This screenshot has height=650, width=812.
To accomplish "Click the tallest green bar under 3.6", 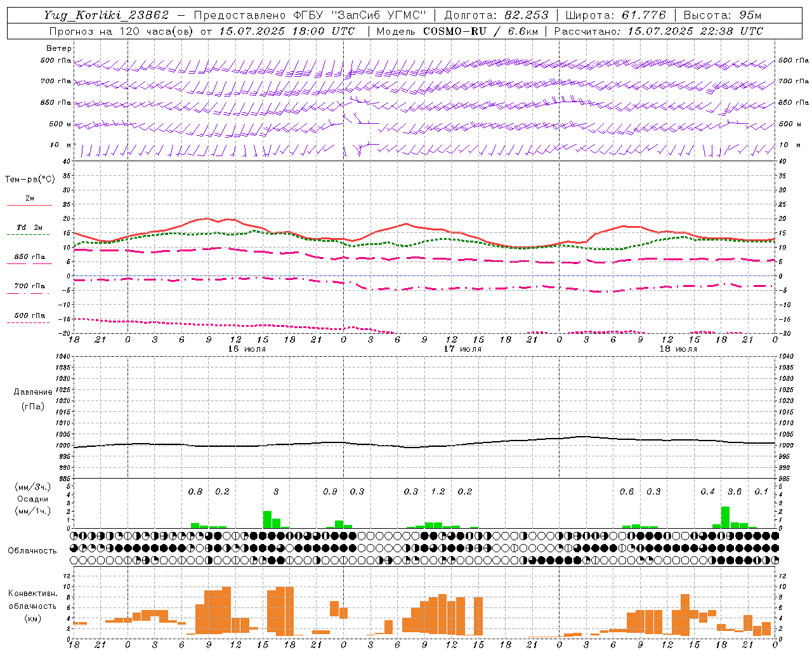I will pos(726,517).
